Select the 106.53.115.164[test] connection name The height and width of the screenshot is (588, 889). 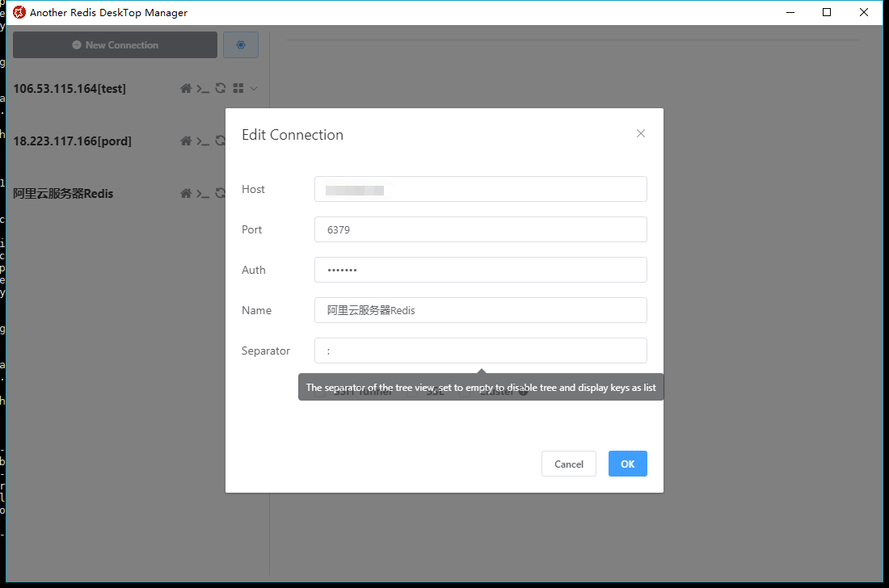coord(70,89)
